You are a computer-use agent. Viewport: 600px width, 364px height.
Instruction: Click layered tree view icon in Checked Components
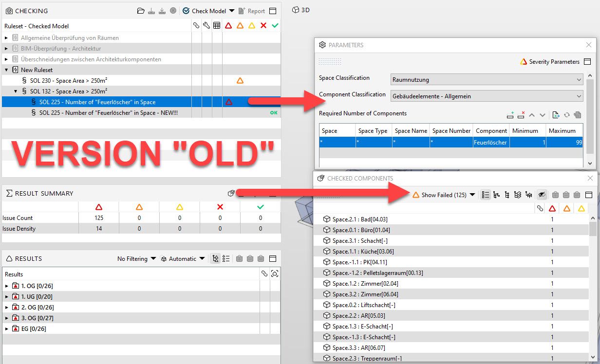518,195
